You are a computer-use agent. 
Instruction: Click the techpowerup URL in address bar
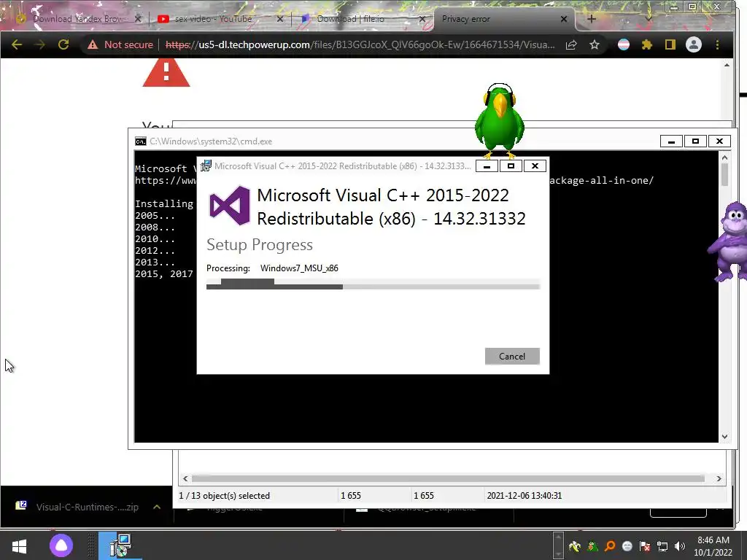coord(360,44)
